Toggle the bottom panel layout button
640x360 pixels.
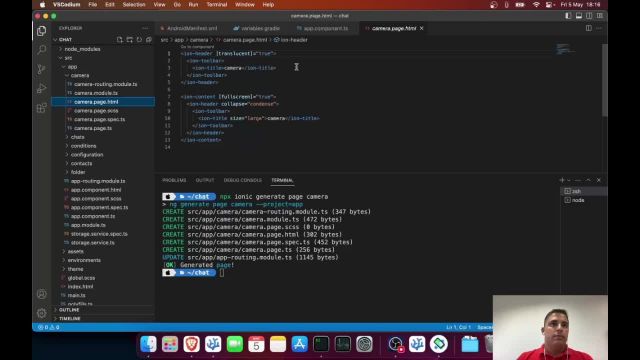(579, 16)
